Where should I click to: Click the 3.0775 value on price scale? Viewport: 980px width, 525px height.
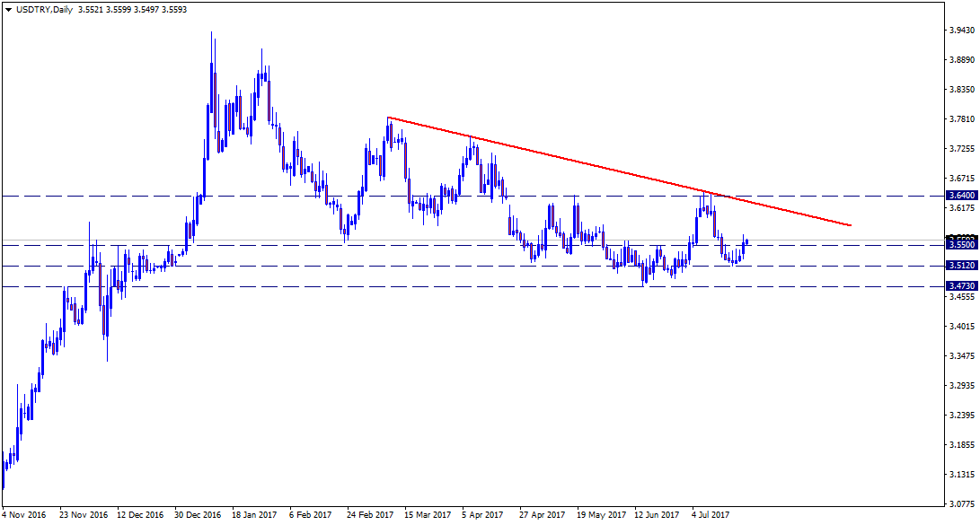(x=963, y=503)
